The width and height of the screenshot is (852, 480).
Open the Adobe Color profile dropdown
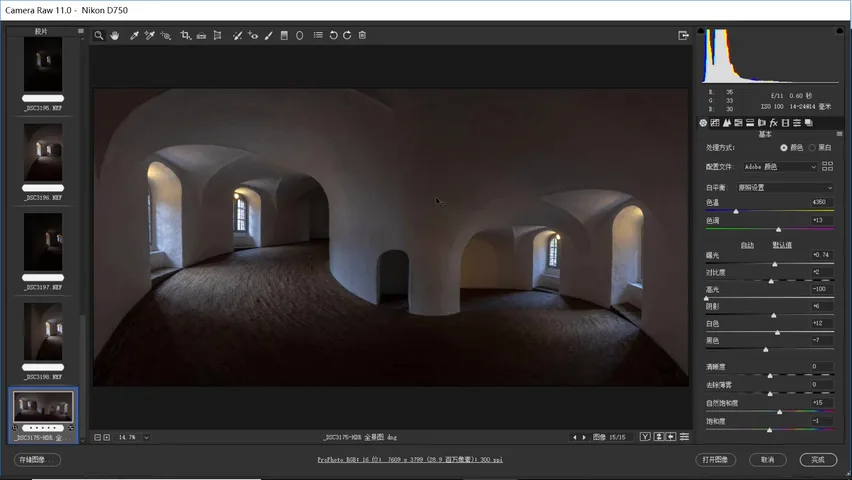(x=780, y=167)
